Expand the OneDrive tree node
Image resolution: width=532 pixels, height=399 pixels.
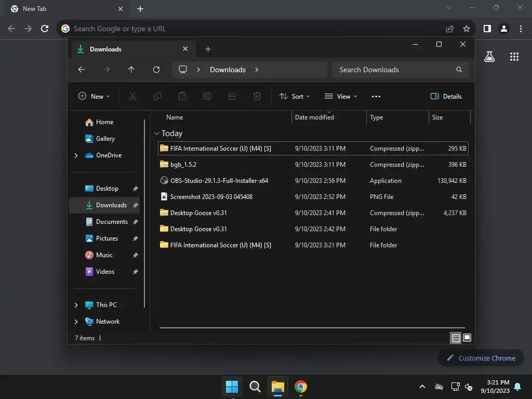tap(76, 155)
